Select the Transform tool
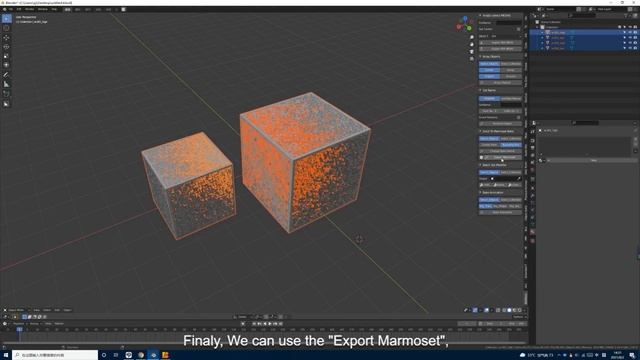Image resolution: width=640 pixels, height=360 pixels. [x=6, y=65]
